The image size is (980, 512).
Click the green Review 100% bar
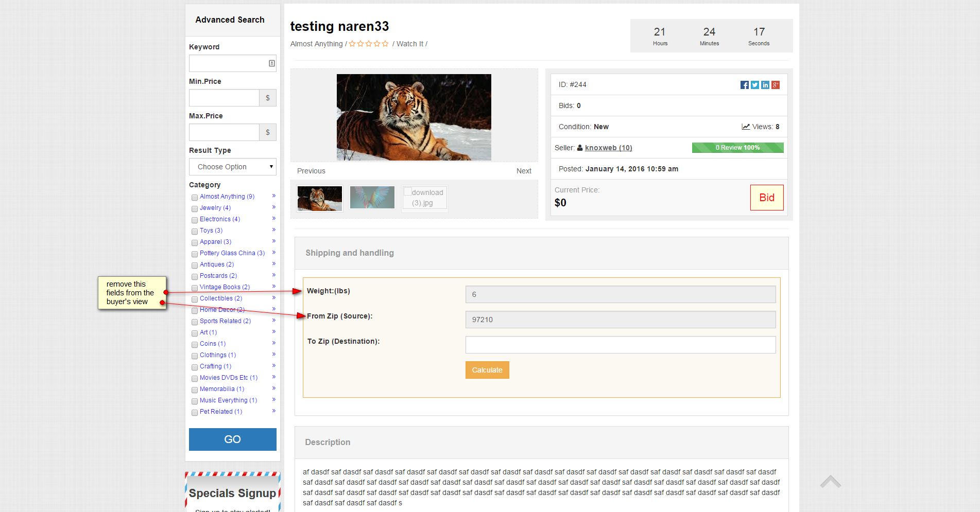737,148
